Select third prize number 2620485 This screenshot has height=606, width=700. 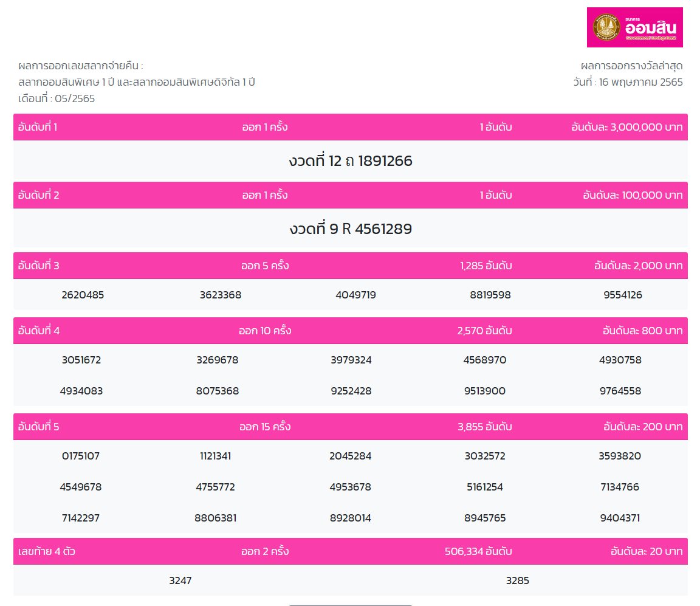pos(83,295)
